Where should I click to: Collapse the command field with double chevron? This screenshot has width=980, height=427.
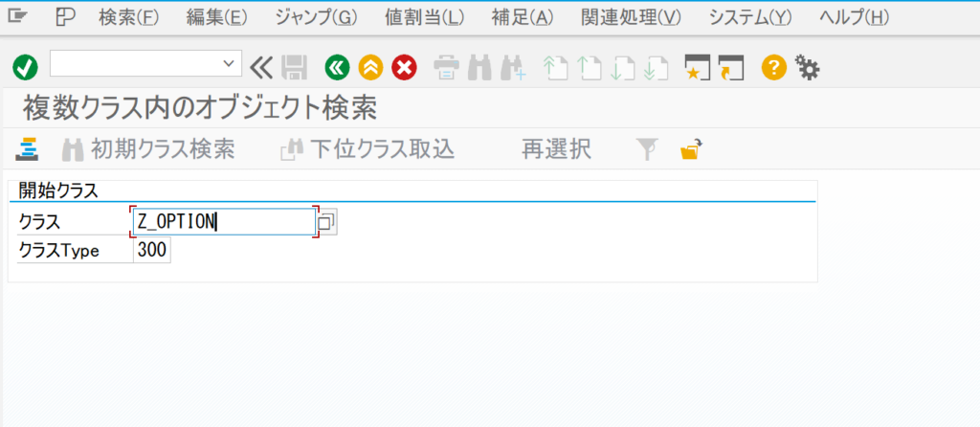pos(261,66)
